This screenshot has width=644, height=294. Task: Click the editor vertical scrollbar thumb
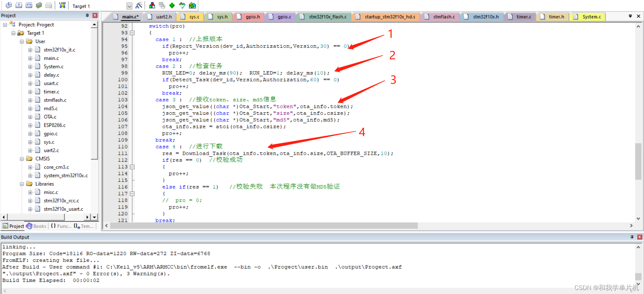pyautogui.click(x=638, y=161)
